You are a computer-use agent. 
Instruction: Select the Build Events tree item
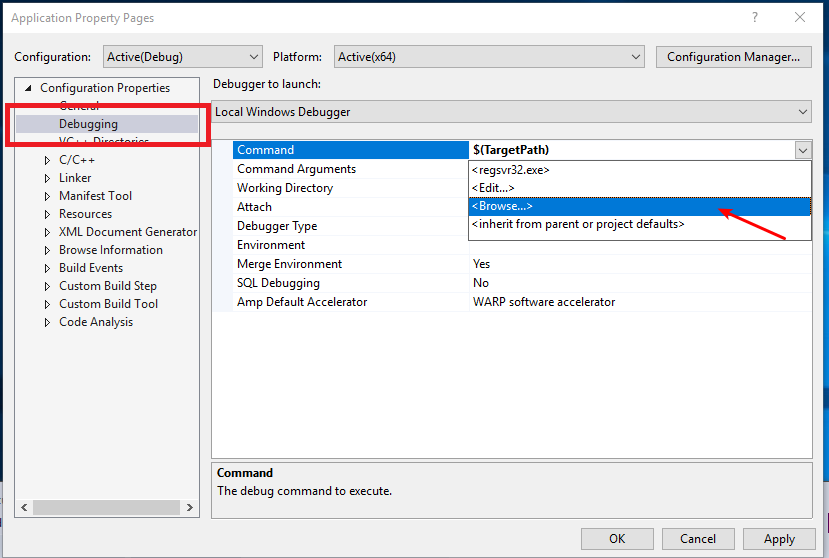pos(91,268)
